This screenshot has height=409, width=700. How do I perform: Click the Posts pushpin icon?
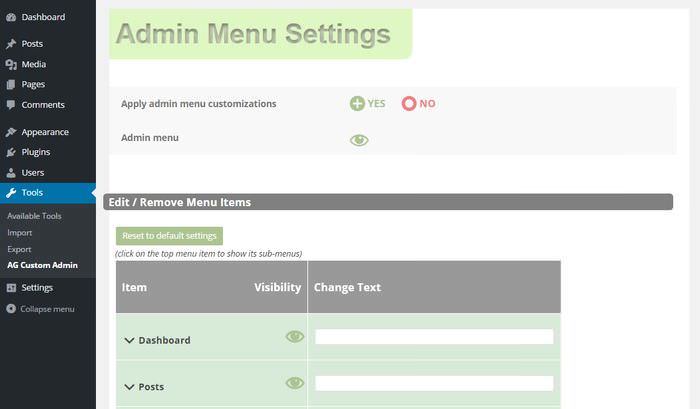11,44
